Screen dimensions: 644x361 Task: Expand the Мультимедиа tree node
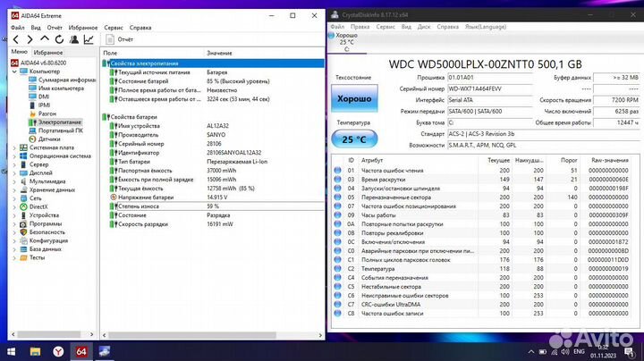(x=14, y=181)
